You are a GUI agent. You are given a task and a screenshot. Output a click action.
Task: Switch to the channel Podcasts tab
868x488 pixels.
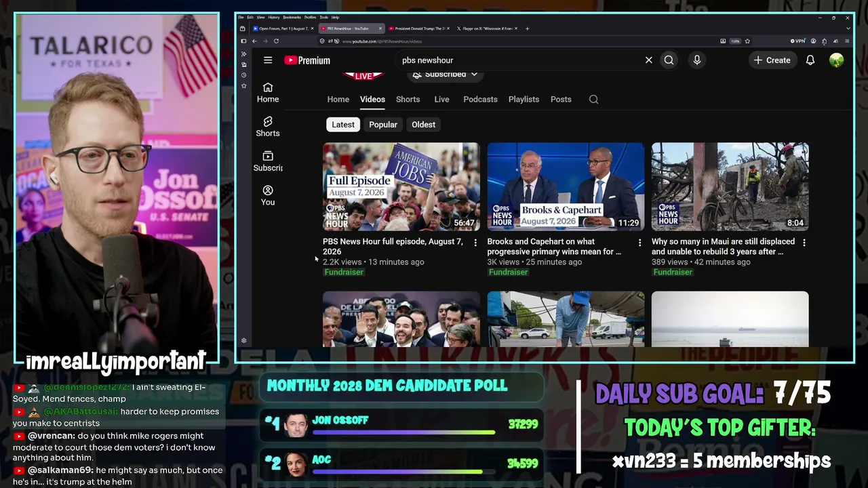click(x=480, y=100)
